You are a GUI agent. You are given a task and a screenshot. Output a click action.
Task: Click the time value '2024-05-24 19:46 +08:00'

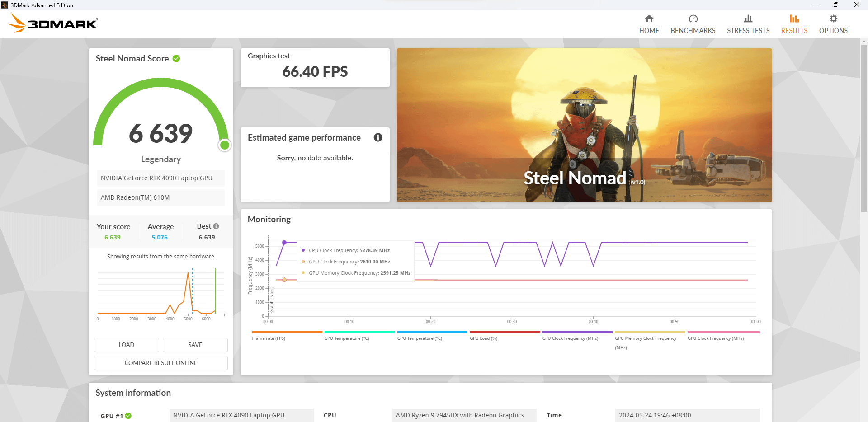(687, 415)
